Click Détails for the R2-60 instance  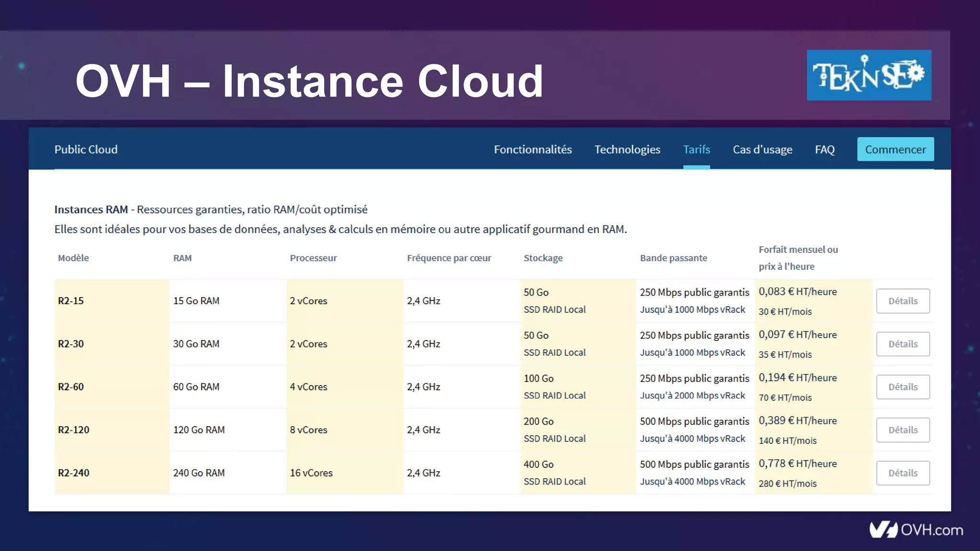pyautogui.click(x=903, y=387)
